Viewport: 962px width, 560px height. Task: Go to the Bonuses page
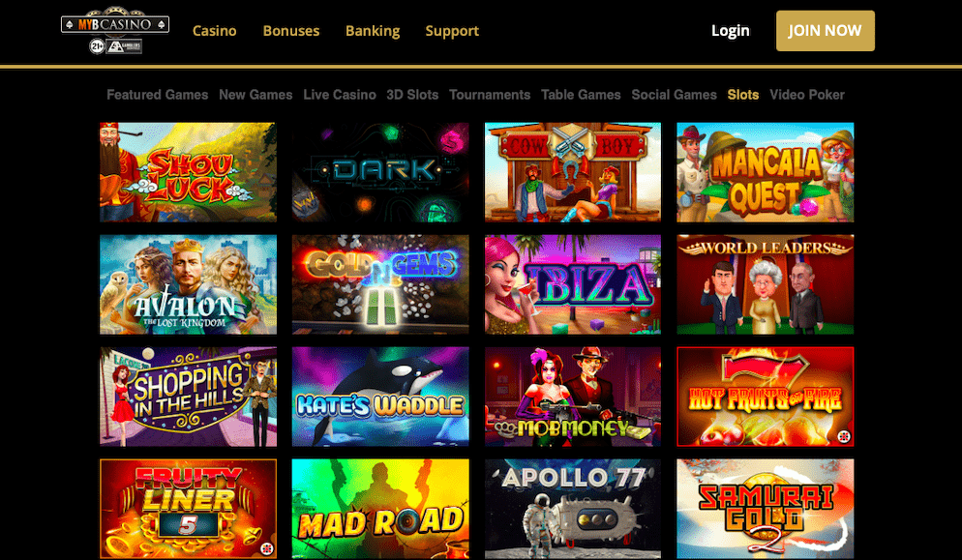pos(290,31)
